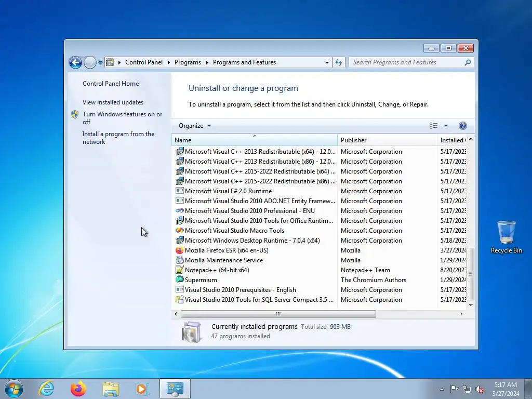
Task: Refresh the Programs and Features list
Action: point(339,63)
